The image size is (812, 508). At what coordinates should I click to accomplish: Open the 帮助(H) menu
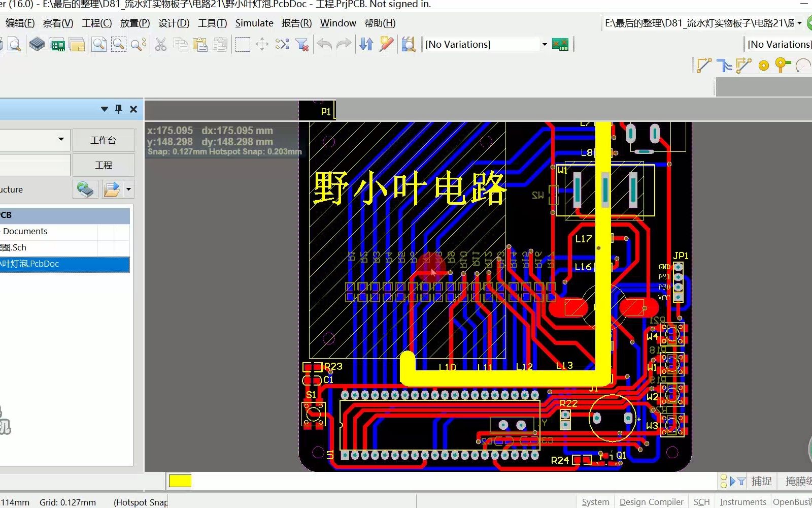point(380,23)
